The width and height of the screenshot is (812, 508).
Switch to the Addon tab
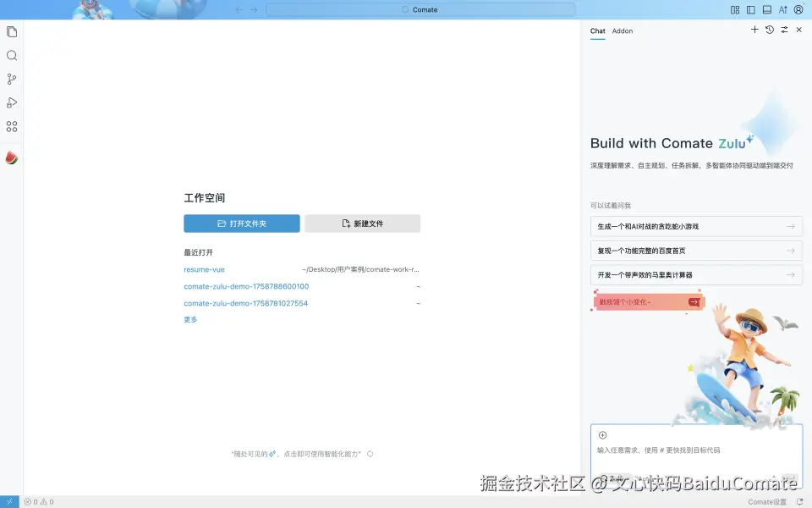click(623, 31)
